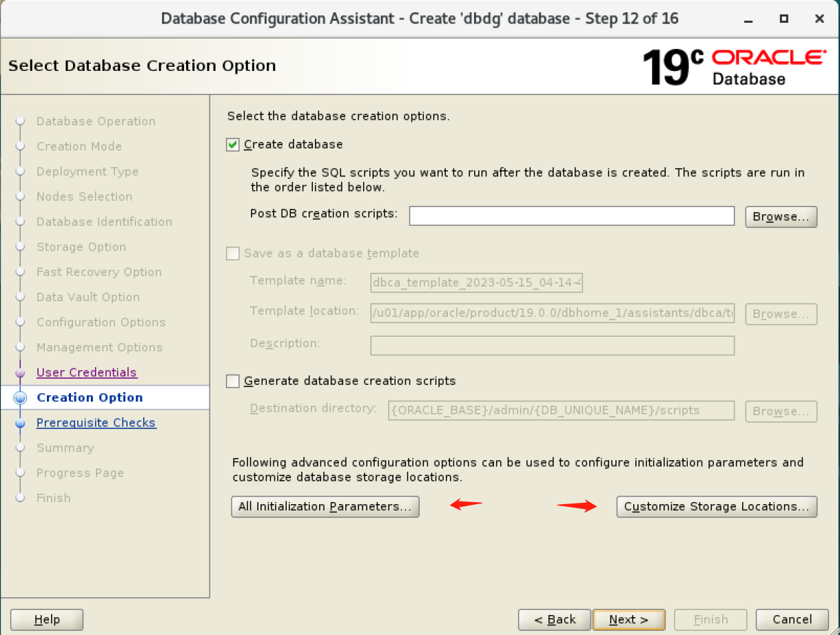This screenshot has height=635, width=840.
Task: Click Storage Option step in sidebar
Action: click(x=81, y=247)
